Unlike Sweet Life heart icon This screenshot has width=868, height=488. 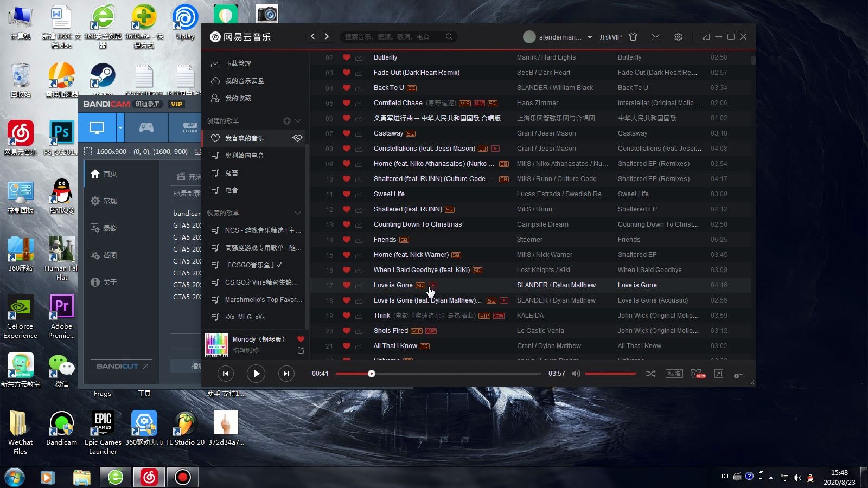point(346,194)
